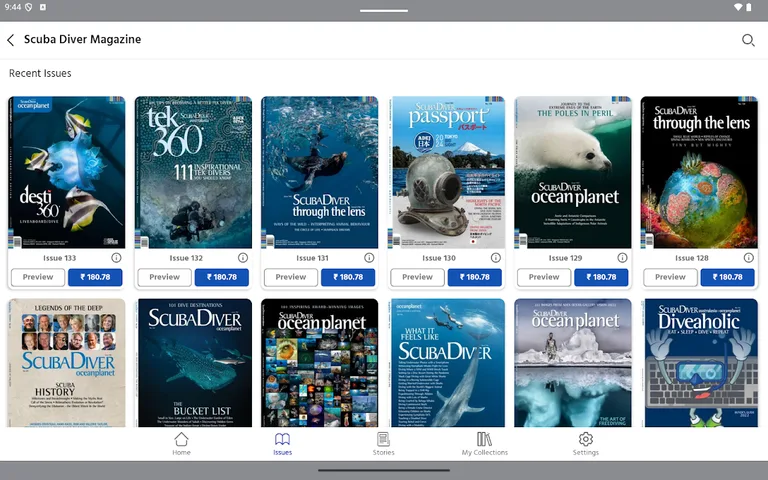
Task: Open the Settings tab
Action: [586, 444]
